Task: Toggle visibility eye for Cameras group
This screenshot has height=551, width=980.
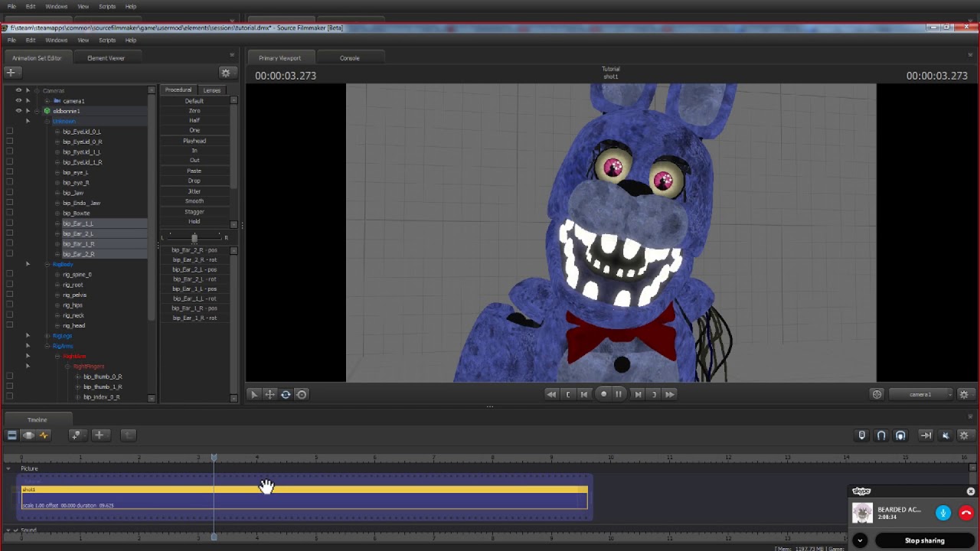Action: point(18,90)
